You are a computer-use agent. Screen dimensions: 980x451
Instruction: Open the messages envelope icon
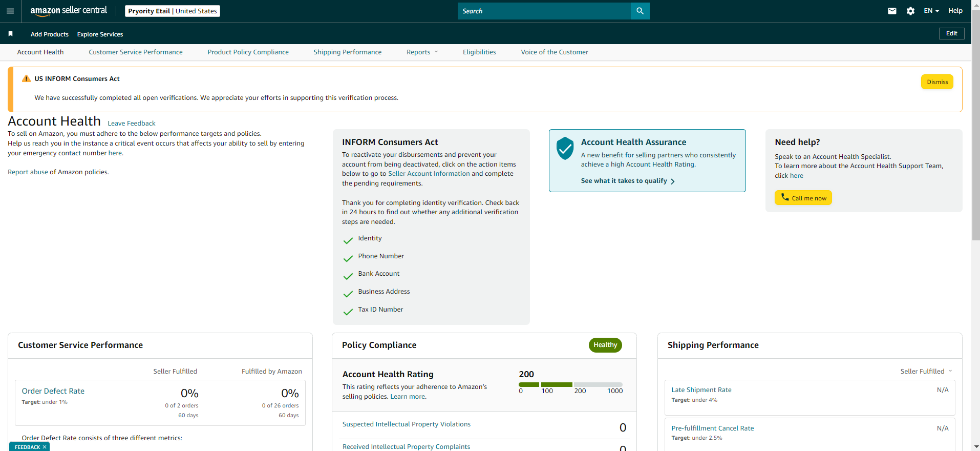point(892,11)
